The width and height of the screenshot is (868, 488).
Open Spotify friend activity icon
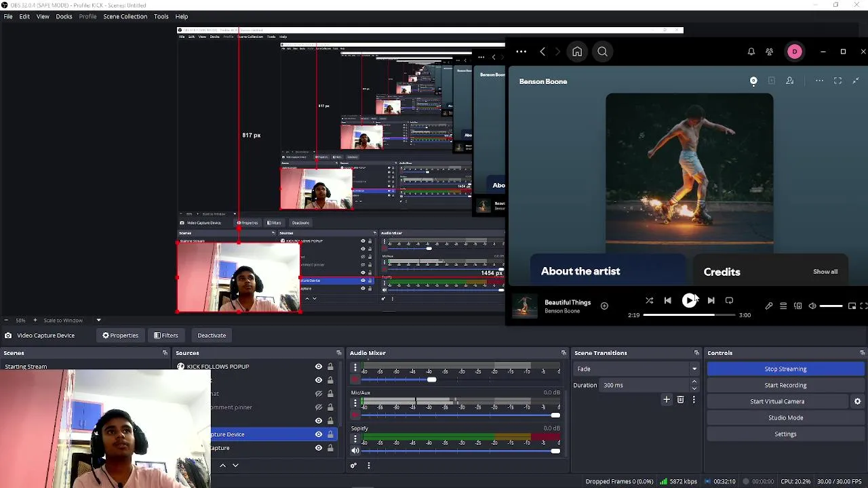[x=770, y=52]
